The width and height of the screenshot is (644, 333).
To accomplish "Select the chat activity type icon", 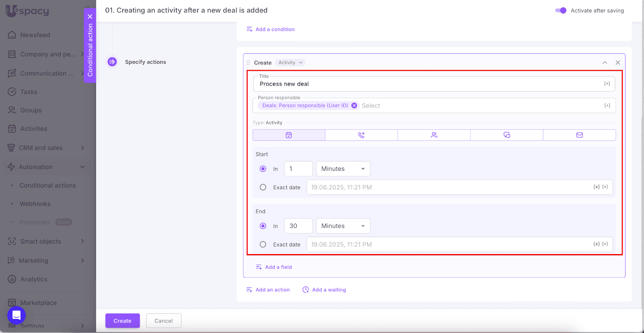I will click(507, 135).
